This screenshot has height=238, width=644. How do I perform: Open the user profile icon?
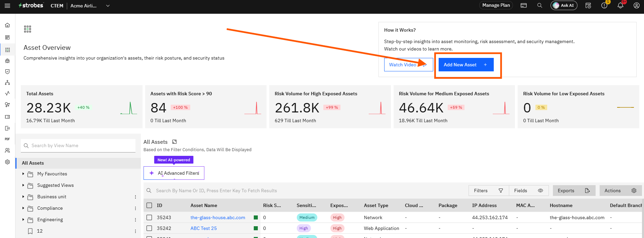637,5
